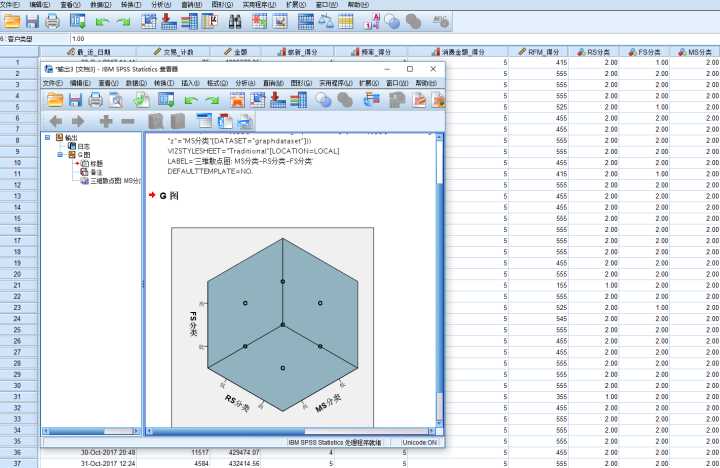This screenshot has height=468, width=720.
Task: Open the 文件 menu in Data Editor
Action: [x=10, y=5]
